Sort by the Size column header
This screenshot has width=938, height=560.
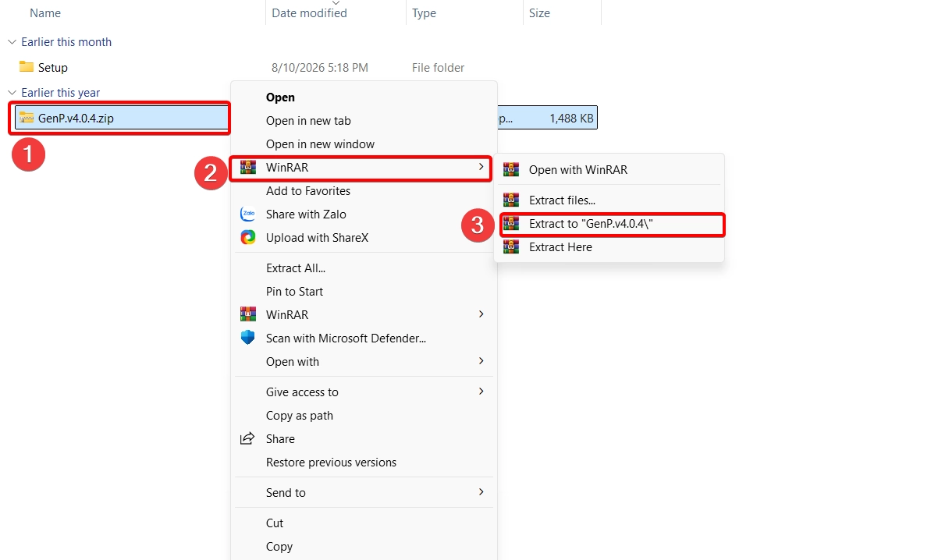click(x=539, y=13)
